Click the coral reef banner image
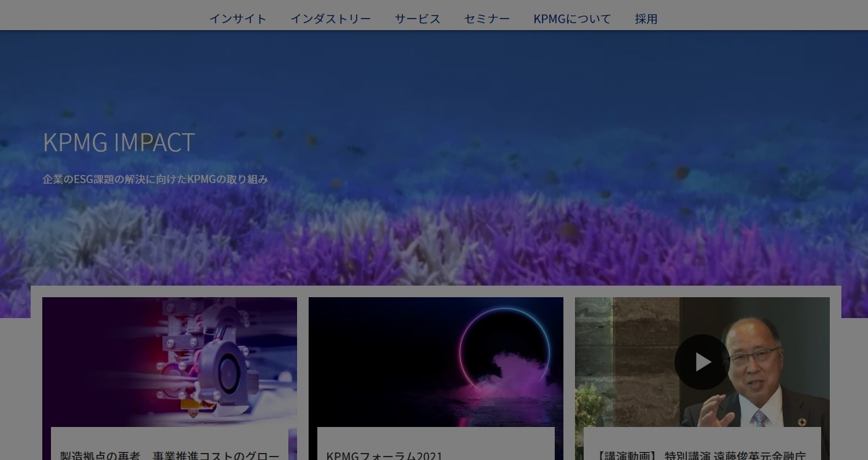The height and width of the screenshot is (460, 868). pyautogui.click(x=434, y=162)
